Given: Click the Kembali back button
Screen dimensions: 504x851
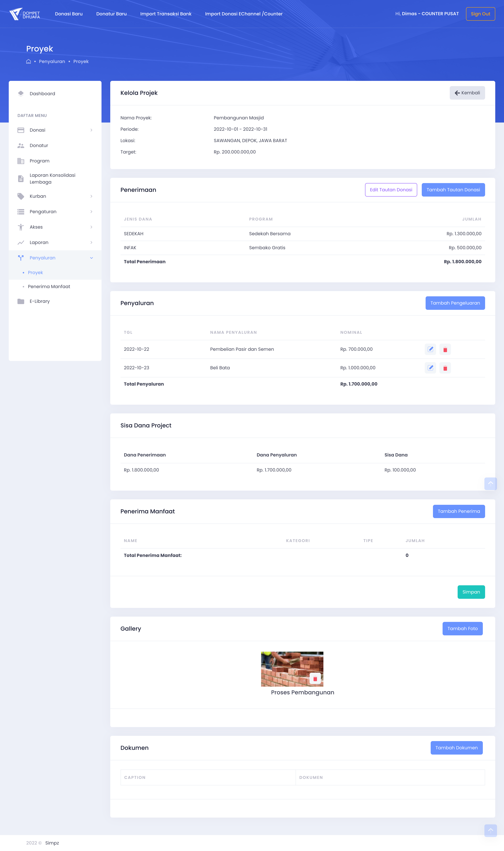Looking at the screenshot, I should (x=467, y=93).
